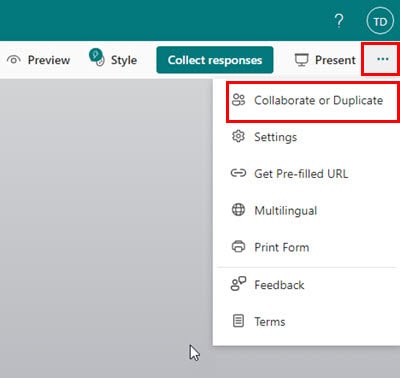Select Get Pre-filled URL option
This screenshot has height=378, width=400.
pos(306,173)
